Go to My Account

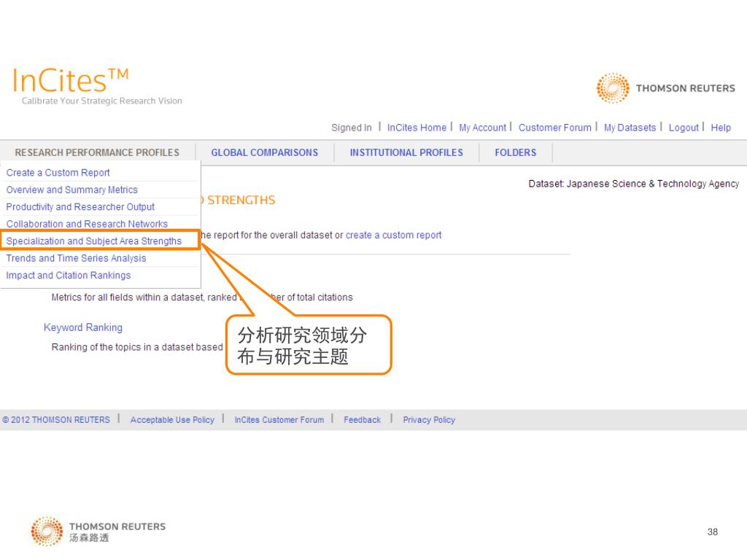(482, 128)
